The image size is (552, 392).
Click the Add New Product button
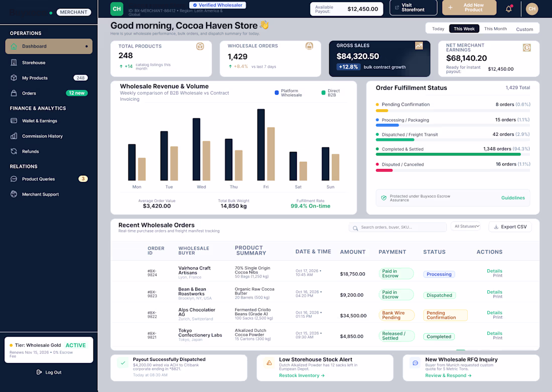[x=469, y=8]
